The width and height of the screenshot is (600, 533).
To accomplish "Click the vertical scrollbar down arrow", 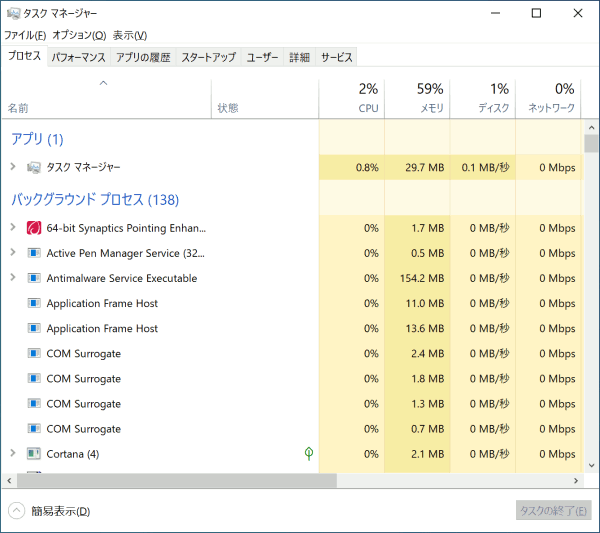I will pos(592,466).
